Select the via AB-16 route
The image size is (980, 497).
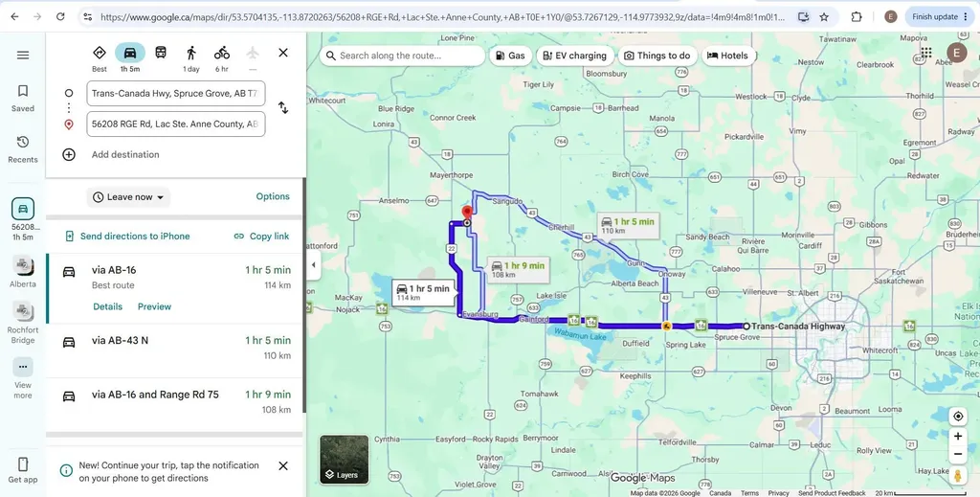coord(174,288)
